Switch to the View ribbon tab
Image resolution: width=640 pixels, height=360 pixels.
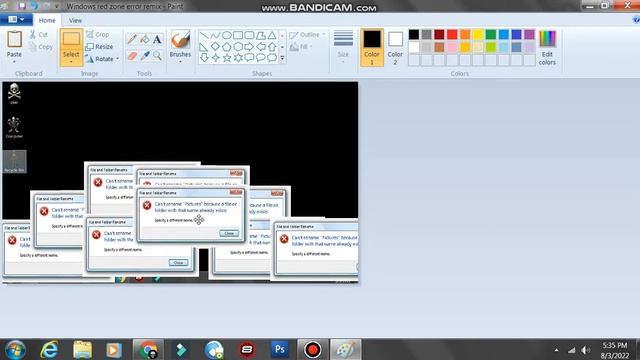click(75, 20)
